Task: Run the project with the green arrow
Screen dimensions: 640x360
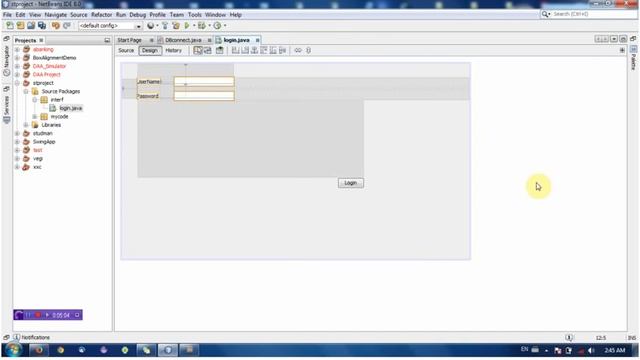Action: (187, 25)
